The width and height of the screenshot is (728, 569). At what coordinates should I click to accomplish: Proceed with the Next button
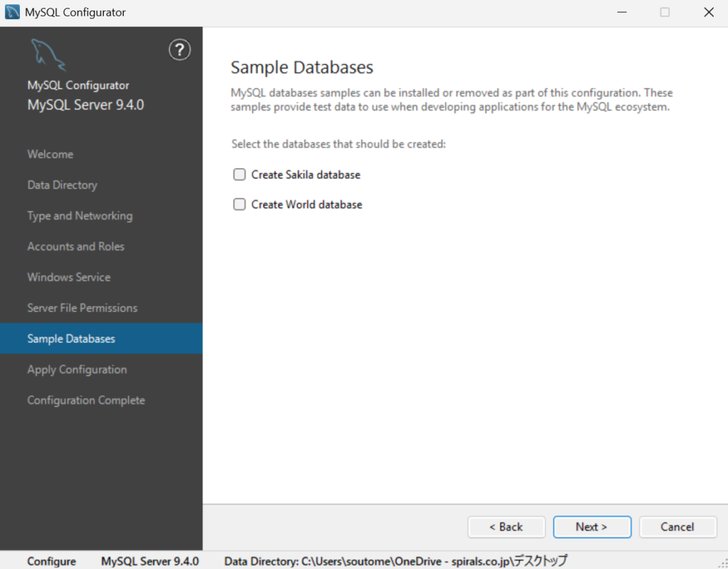click(591, 527)
